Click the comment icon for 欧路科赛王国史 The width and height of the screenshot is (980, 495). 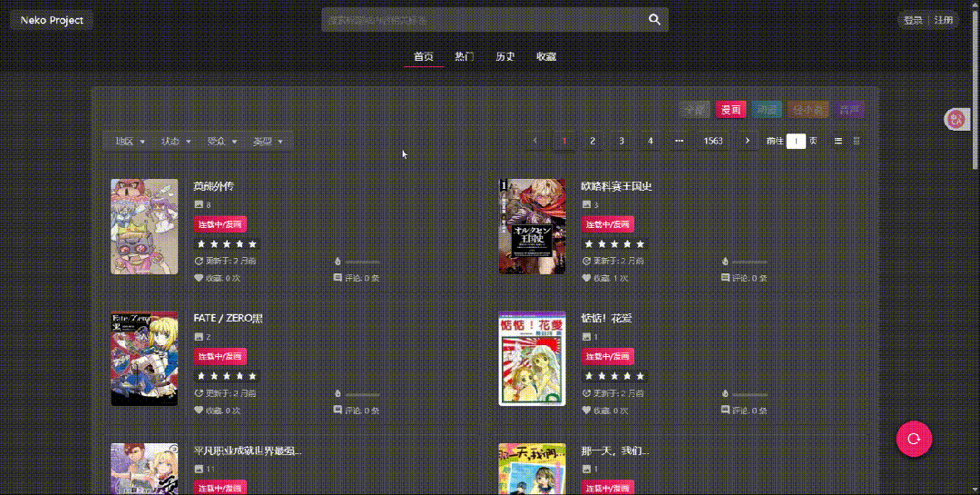726,278
